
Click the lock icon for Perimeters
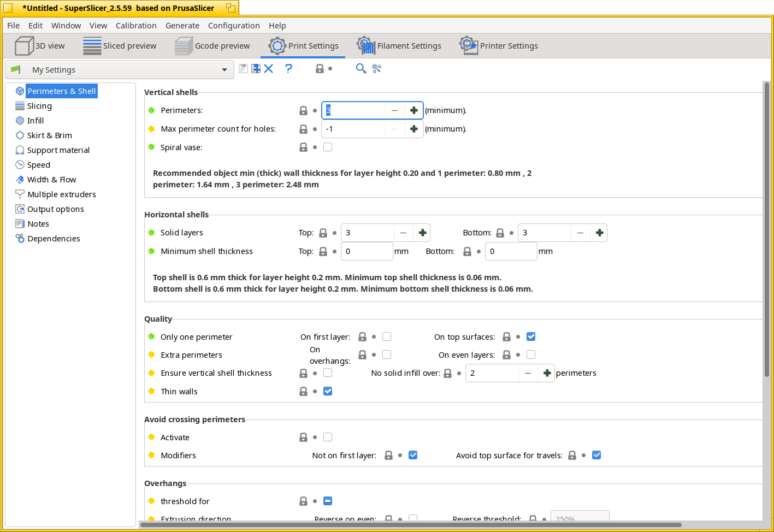click(303, 110)
